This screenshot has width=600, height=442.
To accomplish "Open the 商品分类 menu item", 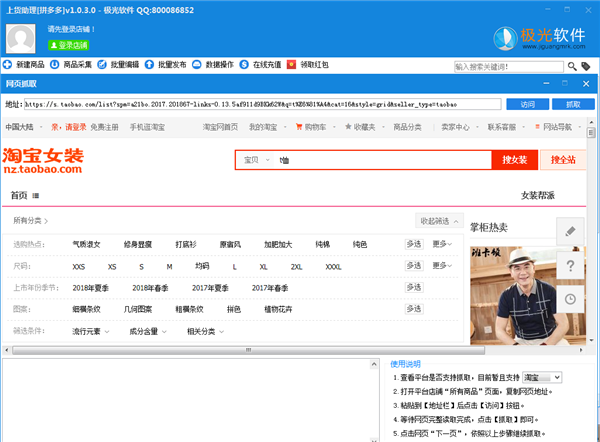I will click(408, 127).
